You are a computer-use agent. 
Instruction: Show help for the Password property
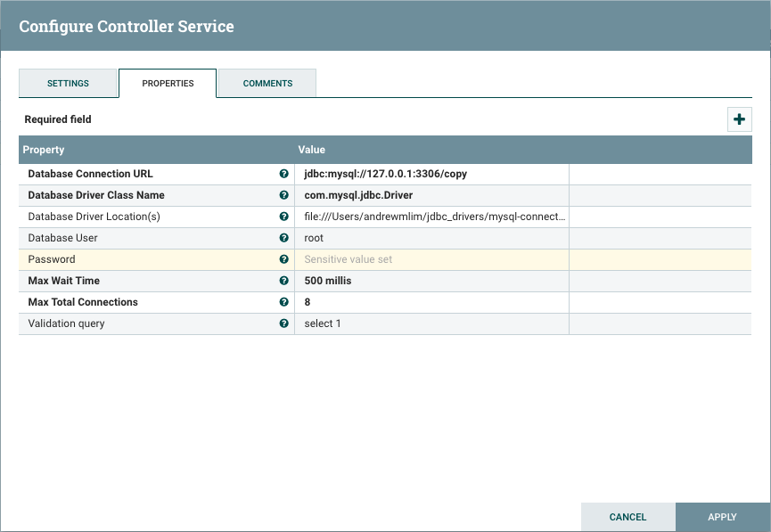[284, 259]
